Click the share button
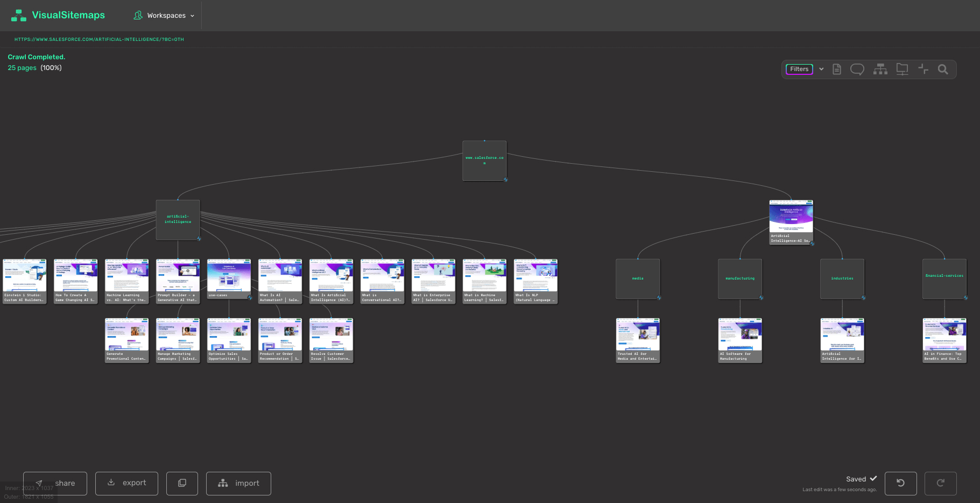 point(55,483)
